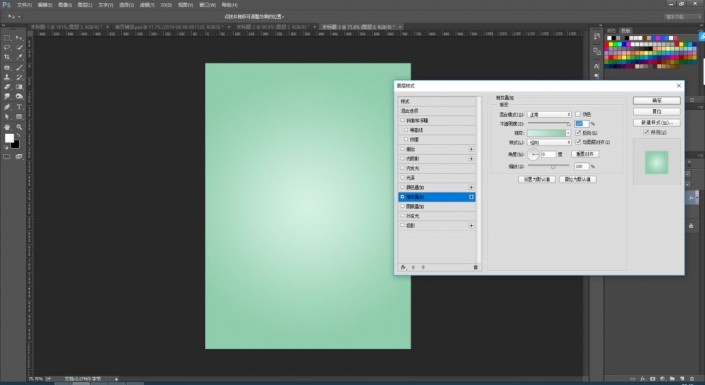Click the New Style (新建样式) button
The image size is (705, 385).
tap(656, 122)
